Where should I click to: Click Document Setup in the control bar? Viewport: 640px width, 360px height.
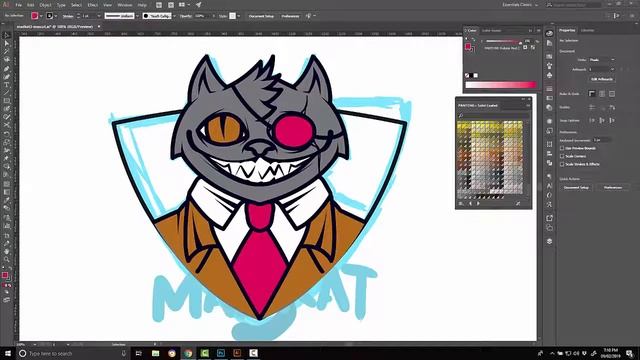coord(261,16)
